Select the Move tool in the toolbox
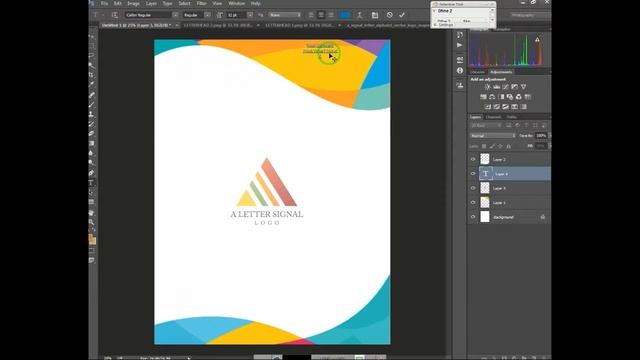The height and width of the screenshot is (360, 640). 91,36
